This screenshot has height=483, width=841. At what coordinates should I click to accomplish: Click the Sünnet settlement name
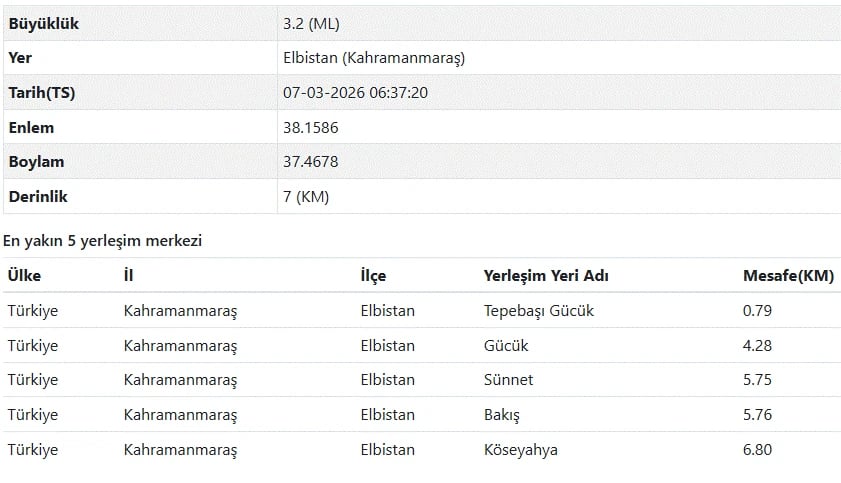pyautogui.click(x=508, y=380)
